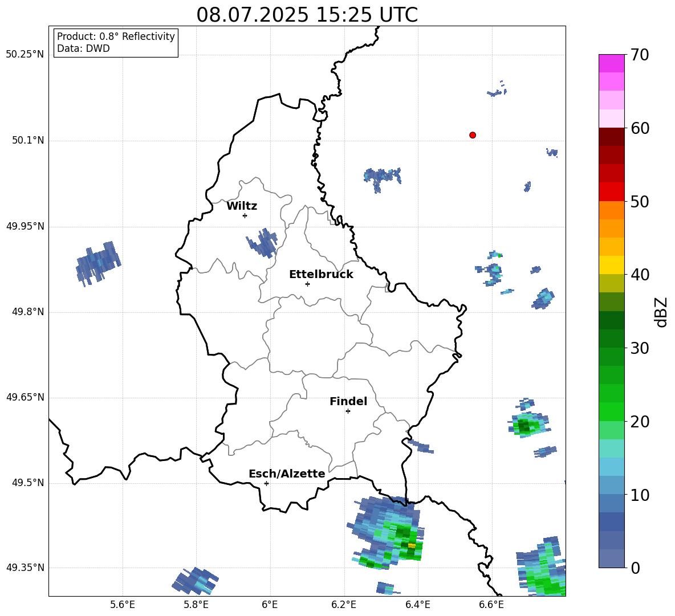Screen dimensions: 675x616
Task: Click the 0 tick on the colorbar
Action: 635,568
